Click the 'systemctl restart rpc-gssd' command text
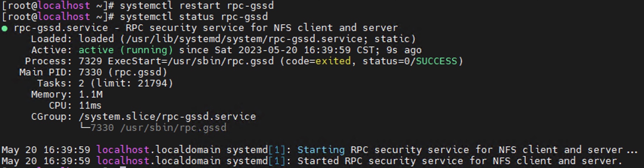Screen dimensions: 644x168 tap(197, 6)
